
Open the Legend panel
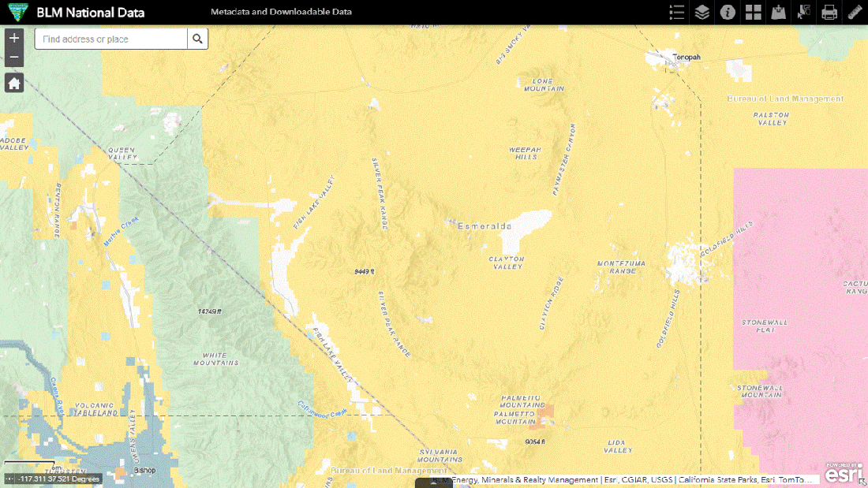[675, 12]
